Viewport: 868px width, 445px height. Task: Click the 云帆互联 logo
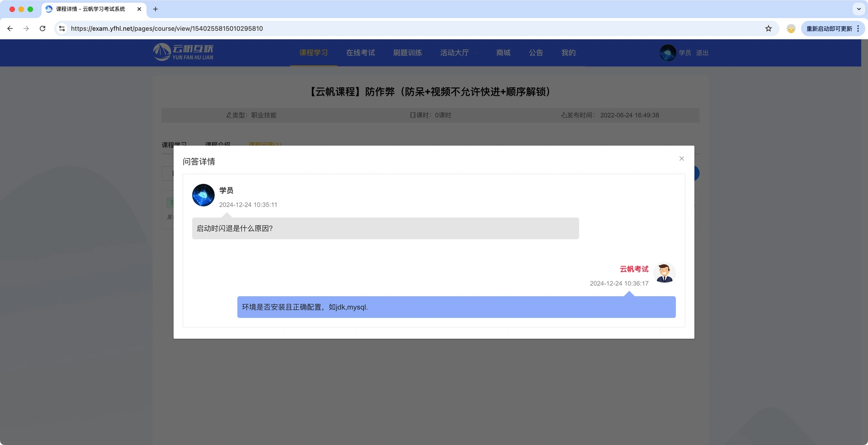point(183,52)
